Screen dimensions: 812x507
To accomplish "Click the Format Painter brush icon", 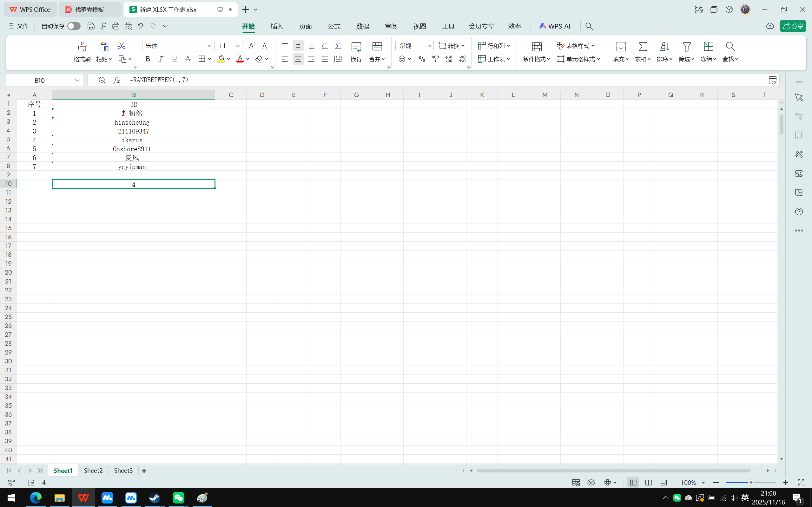I will click(82, 47).
